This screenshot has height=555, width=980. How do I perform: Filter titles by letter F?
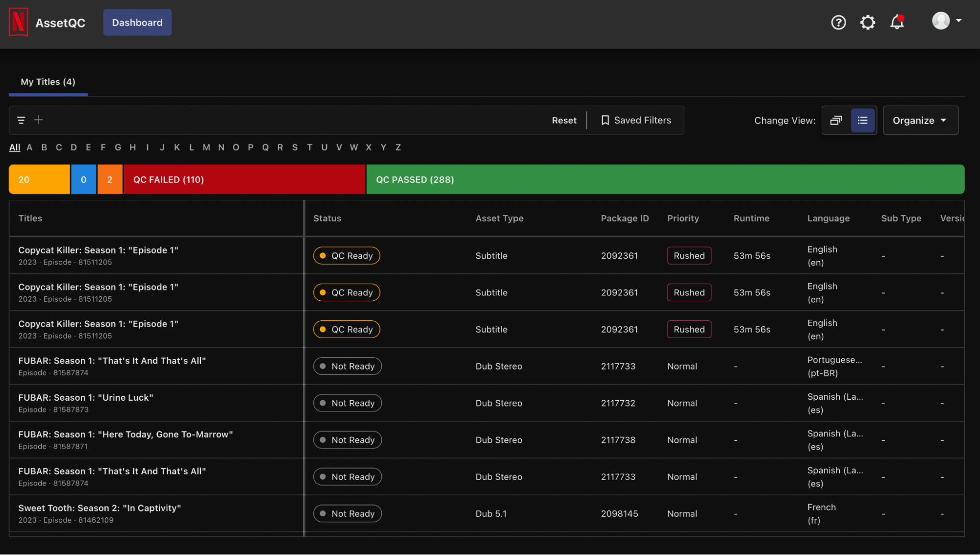pos(103,147)
